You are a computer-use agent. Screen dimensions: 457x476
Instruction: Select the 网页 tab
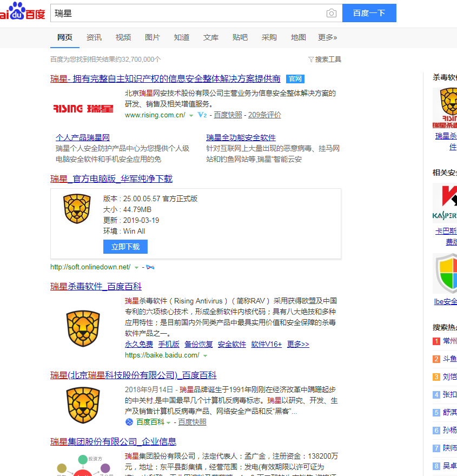click(65, 37)
